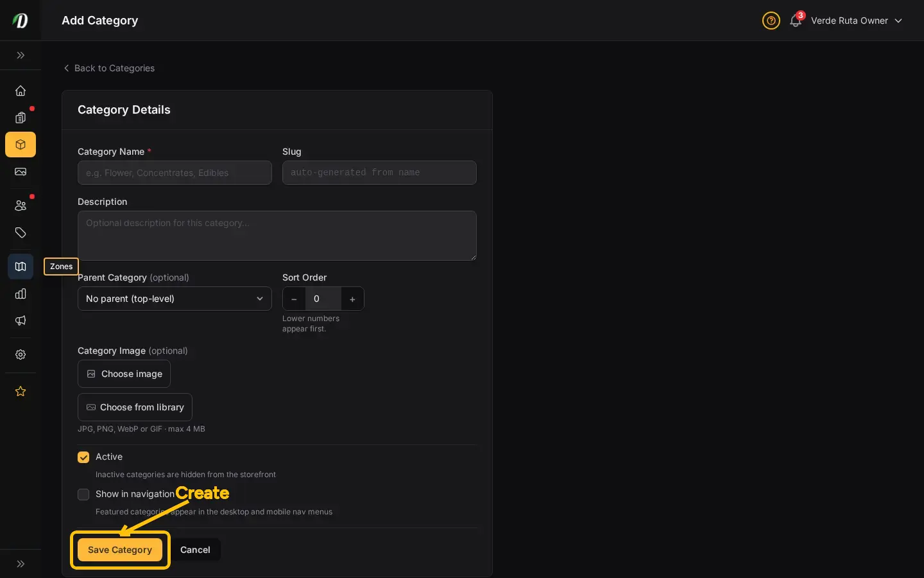Open the megaphone marketing icon

[21, 320]
